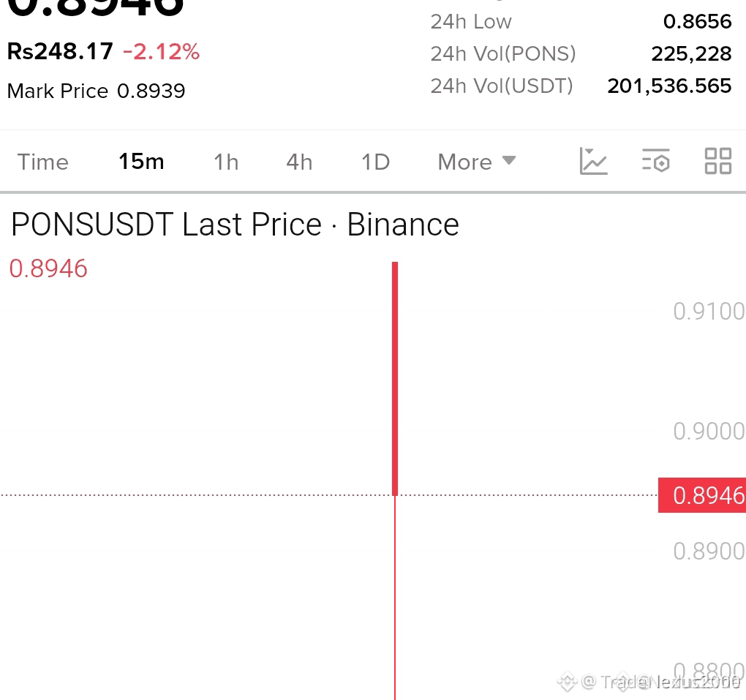Switch chart to 4h interval
The width and height of the screenshot is (746, 700).
tap(299, 162)
